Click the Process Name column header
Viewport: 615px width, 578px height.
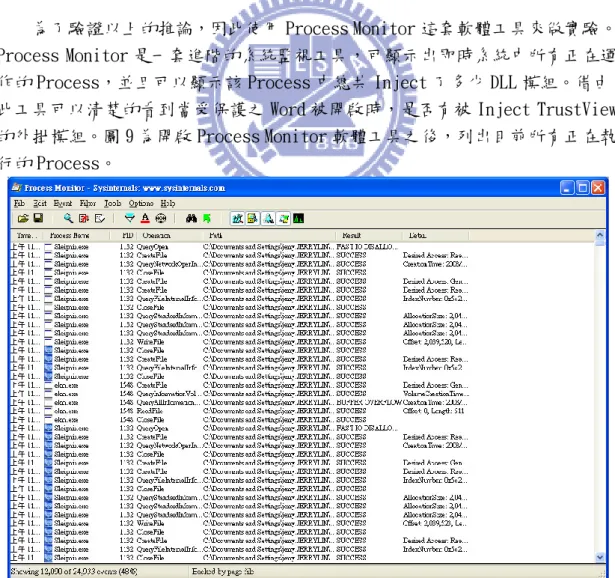click(76, 235)
